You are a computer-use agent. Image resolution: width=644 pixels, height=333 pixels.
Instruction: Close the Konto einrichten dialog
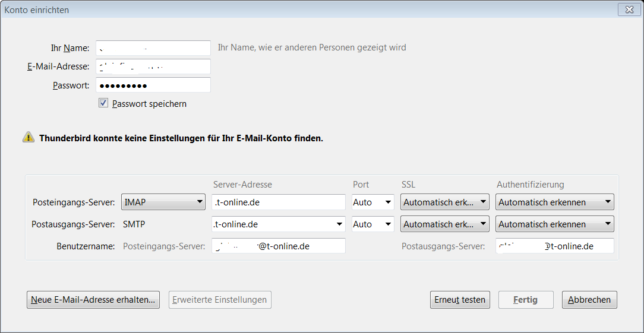(628, 9)
